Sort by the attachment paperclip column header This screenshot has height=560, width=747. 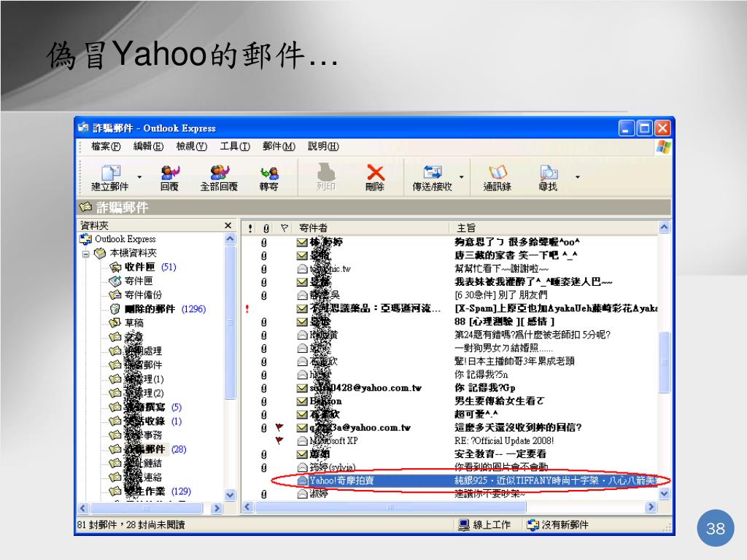point(266,227)
